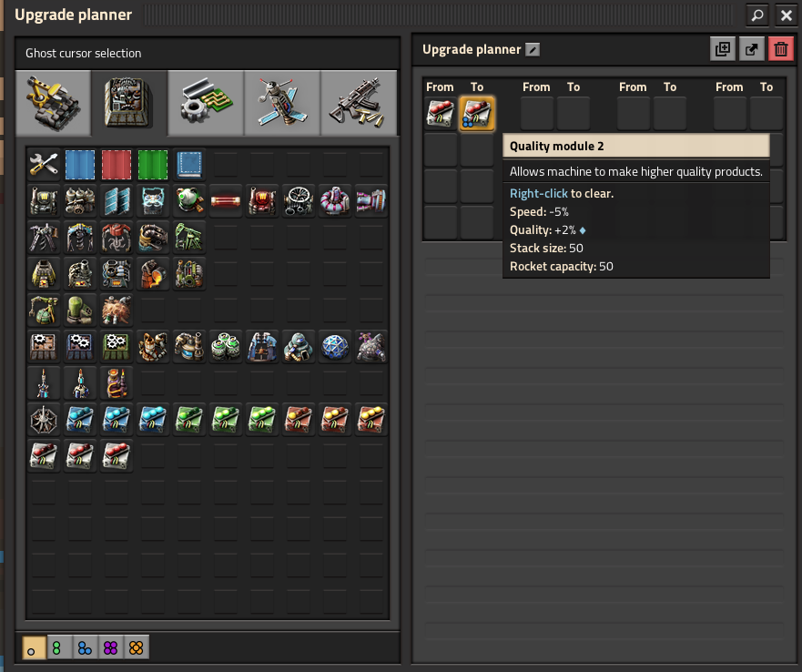Click the export planner string button
802x672 pixels.
pos(751,49)
